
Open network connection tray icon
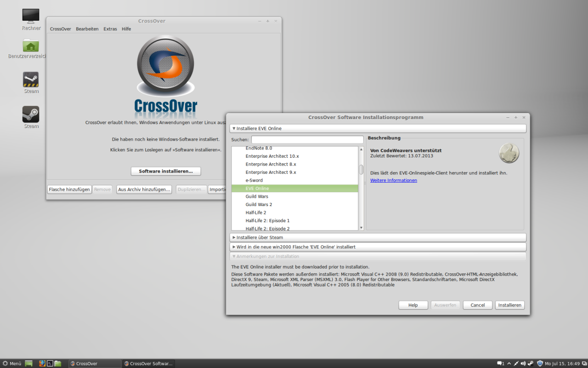(516, 363)
